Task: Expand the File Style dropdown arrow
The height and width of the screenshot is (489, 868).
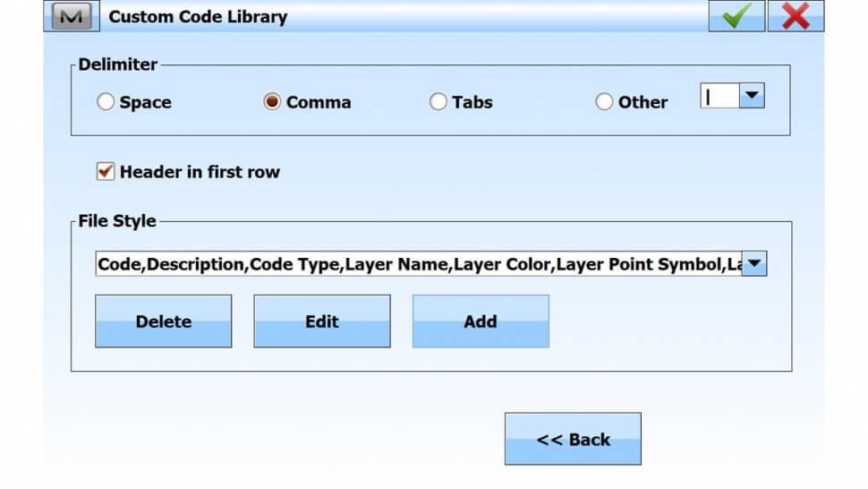Action: pyautogui.click(x=754, y=264)
